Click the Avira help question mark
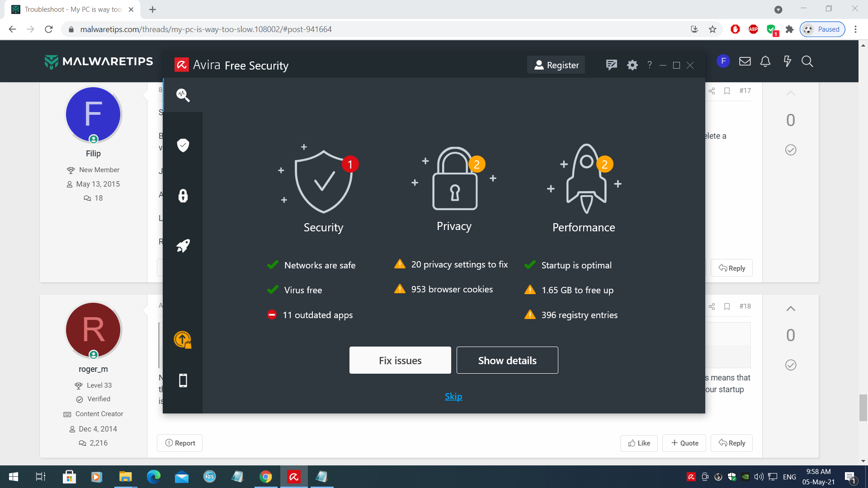 click(x=650, y=65)
